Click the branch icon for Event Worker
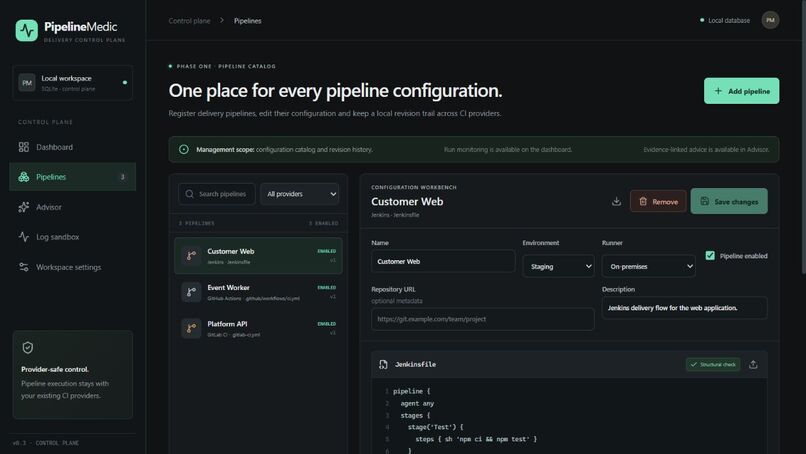Image resolution: width=806 pixels, height=454 pixels. pyautogui.click(x=191, y=292)
